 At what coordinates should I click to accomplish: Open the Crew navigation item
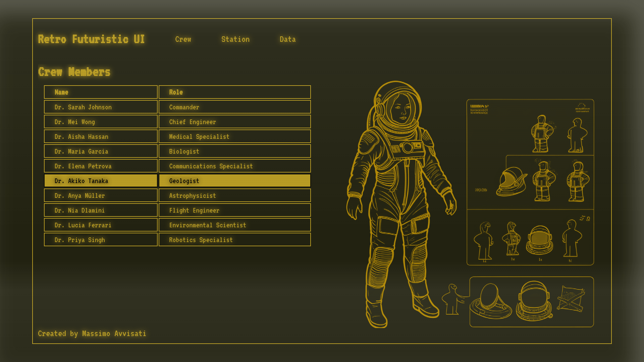(183, 39)
